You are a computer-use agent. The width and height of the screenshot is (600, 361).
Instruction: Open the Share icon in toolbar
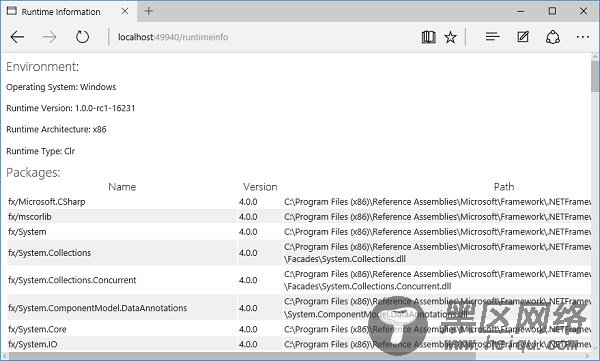tap(553, 37)
